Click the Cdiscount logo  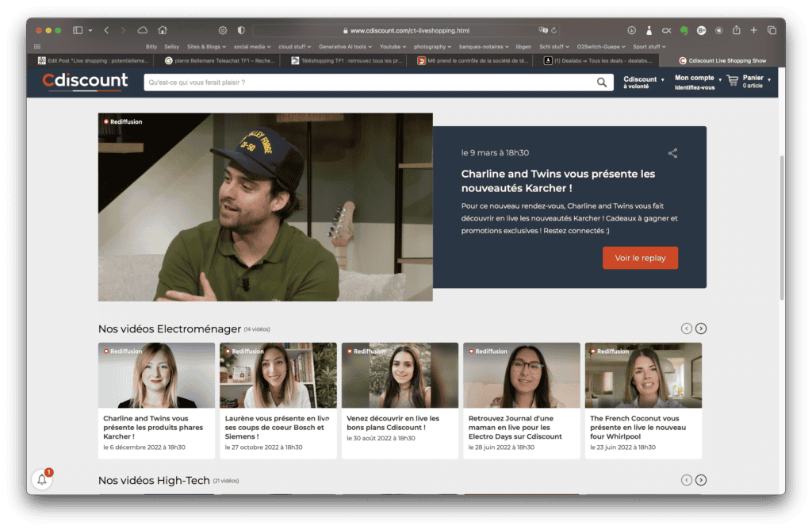point(85,82)
